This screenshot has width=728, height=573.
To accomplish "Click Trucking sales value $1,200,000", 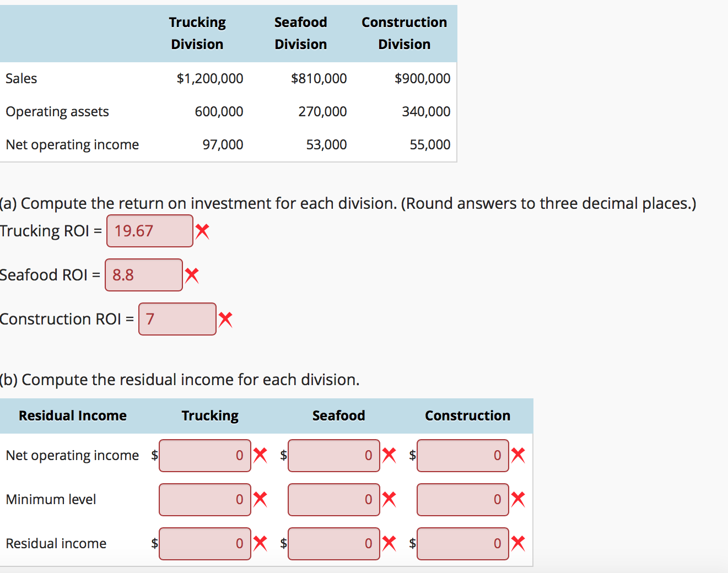I will click(210, 79).
